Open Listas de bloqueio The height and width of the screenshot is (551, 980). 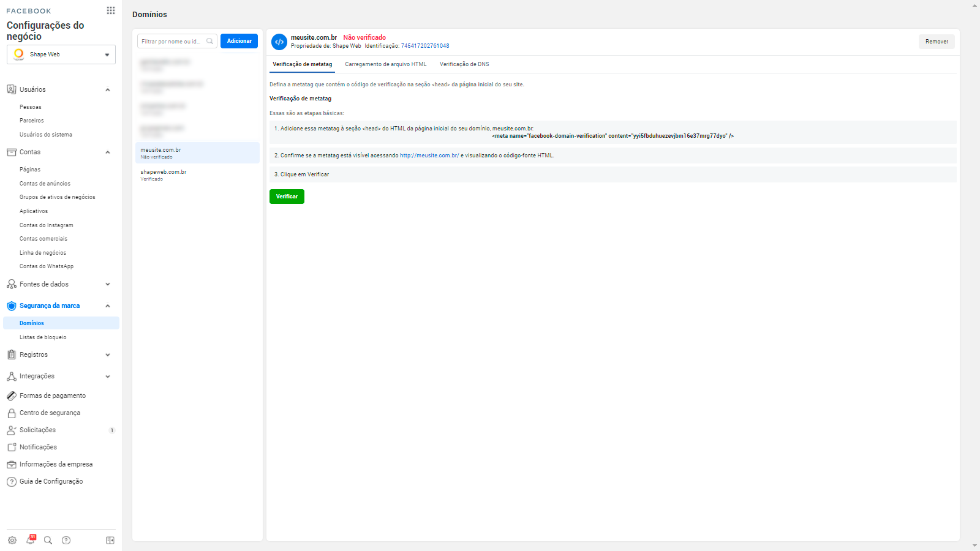43,337
